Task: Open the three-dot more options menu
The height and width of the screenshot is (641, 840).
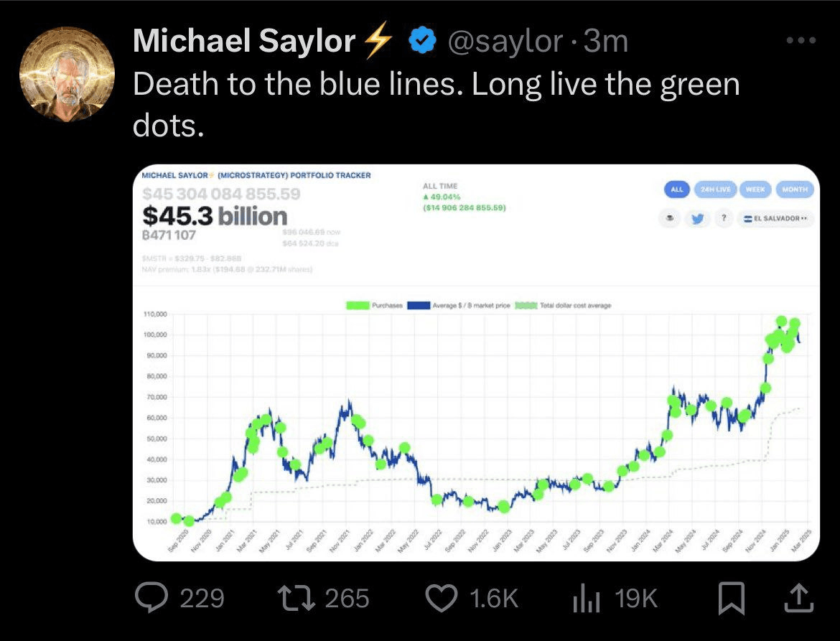Action: (801, 40)
